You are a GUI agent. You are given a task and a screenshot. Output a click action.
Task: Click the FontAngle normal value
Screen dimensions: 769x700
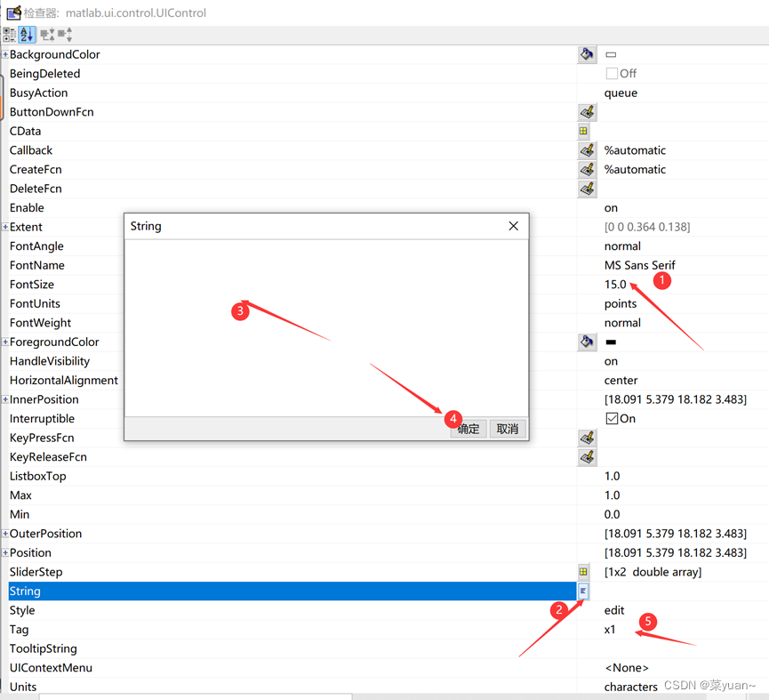[622, 246]
